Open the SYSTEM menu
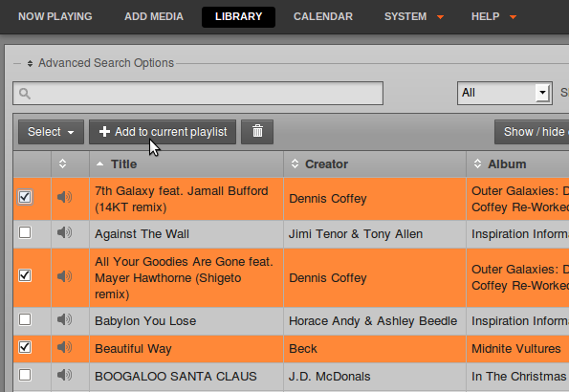569x392 pixels. pyautogui.click(x=414, y=16)
